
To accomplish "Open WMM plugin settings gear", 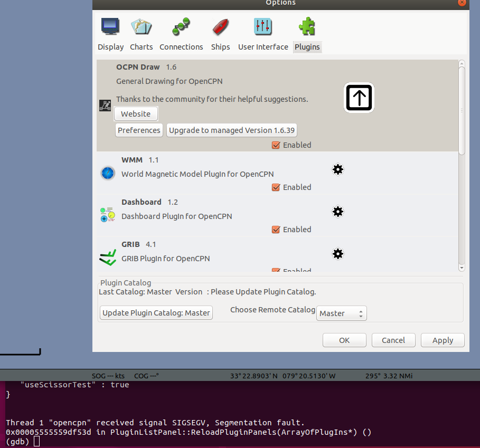I will pyautogui.click(x=337, y=169).
